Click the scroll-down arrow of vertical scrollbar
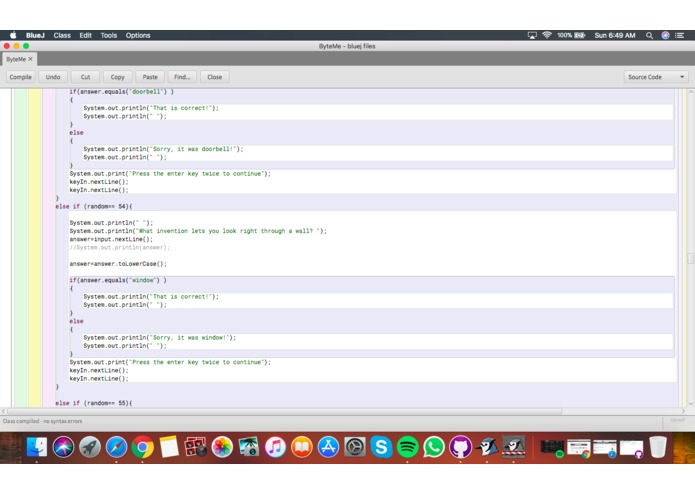Image resolution: width=695 pixels, height=494 pixels. [x=691, y=404]
